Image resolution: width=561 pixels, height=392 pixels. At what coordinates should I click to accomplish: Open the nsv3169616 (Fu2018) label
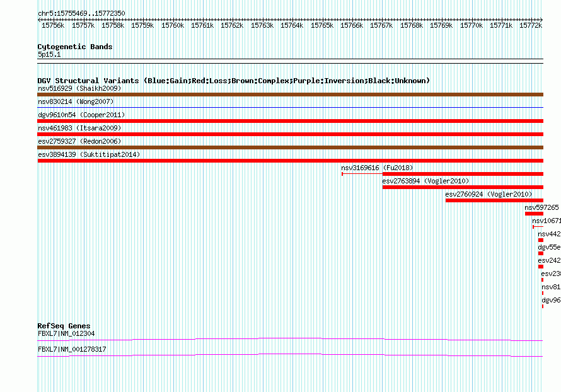coord(377,168)
